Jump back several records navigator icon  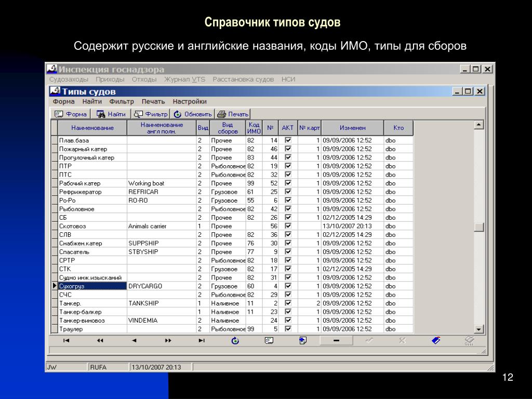(100, 341)
